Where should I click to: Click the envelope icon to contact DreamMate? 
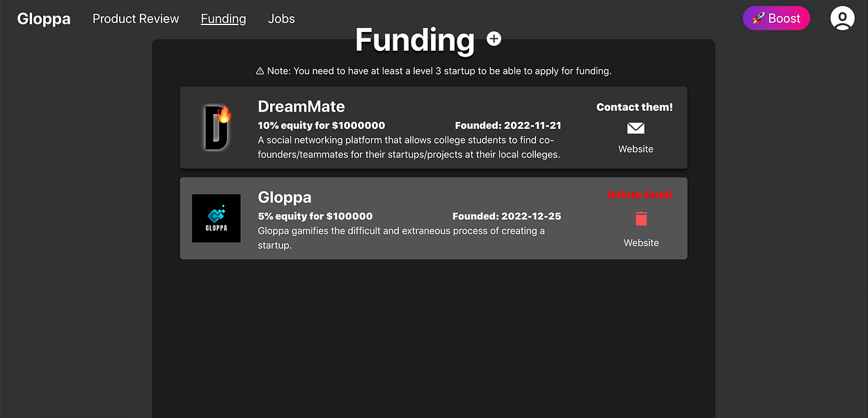point(636,128)
